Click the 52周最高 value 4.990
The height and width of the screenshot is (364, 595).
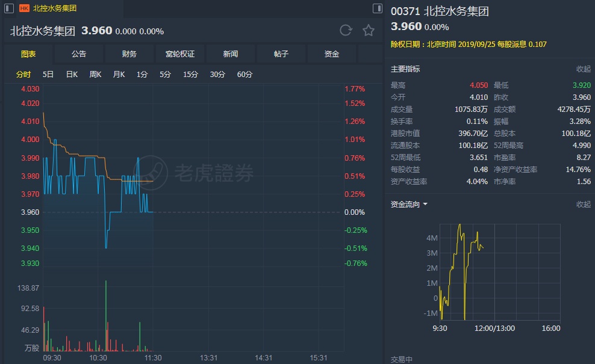[582, 146]
